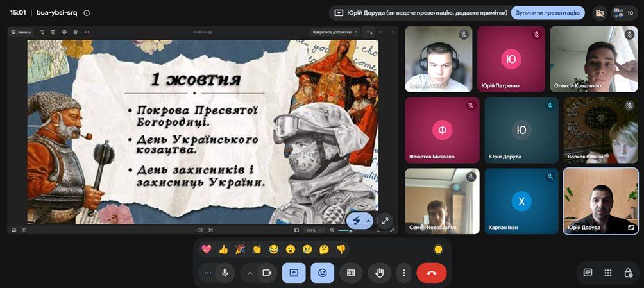Click the print icon in photo viewer
The width and height of the screenshot is (644, 288).
tap(64, 32)
